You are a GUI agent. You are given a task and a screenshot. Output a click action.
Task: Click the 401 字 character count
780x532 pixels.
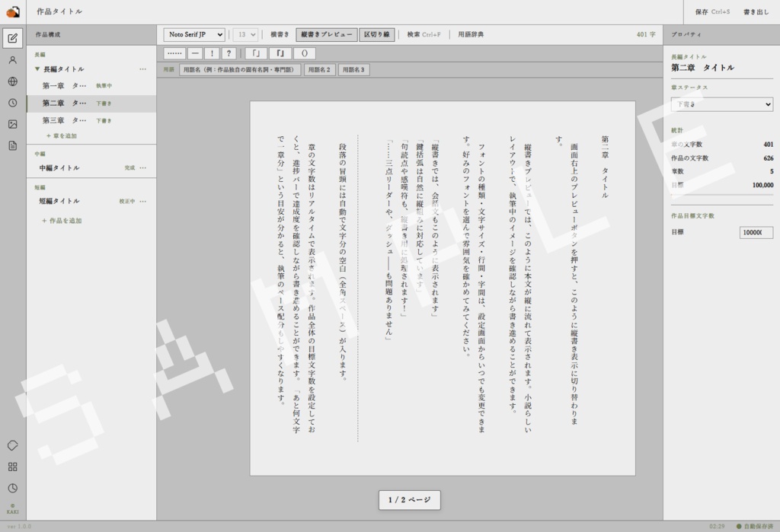(x=646, y=34)
